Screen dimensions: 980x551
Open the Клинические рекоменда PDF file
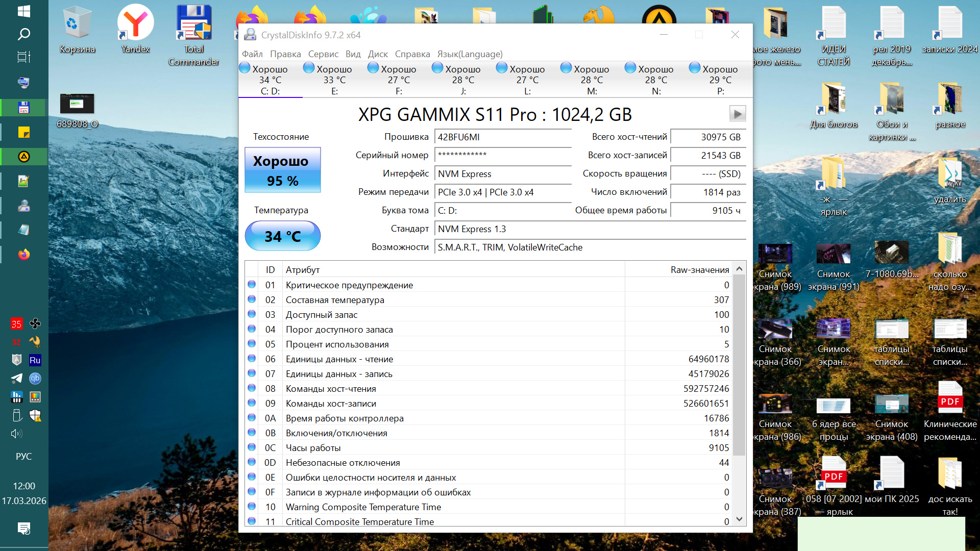coord(950,411)
